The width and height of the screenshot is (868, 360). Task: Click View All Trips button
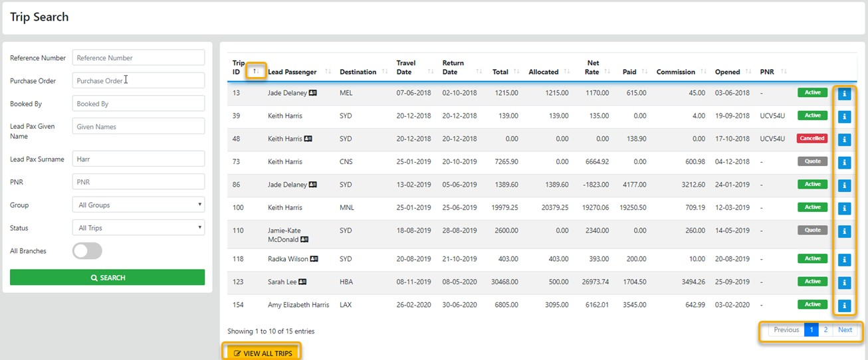click(263, 353)
